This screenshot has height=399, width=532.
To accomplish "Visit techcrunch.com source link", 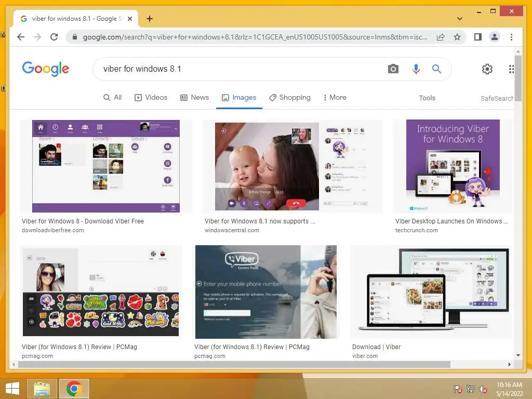I will tap(416, 230).
